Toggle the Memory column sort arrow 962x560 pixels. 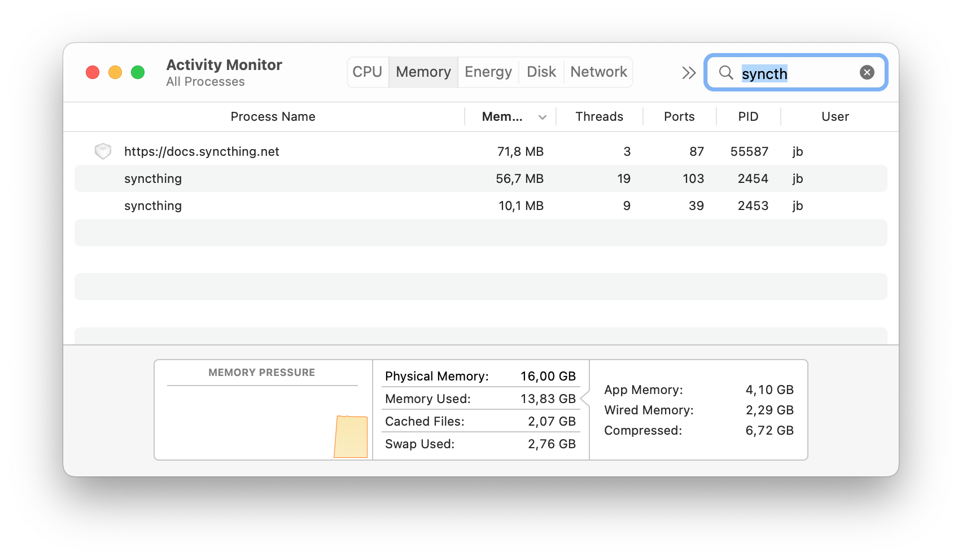point(543,117)
